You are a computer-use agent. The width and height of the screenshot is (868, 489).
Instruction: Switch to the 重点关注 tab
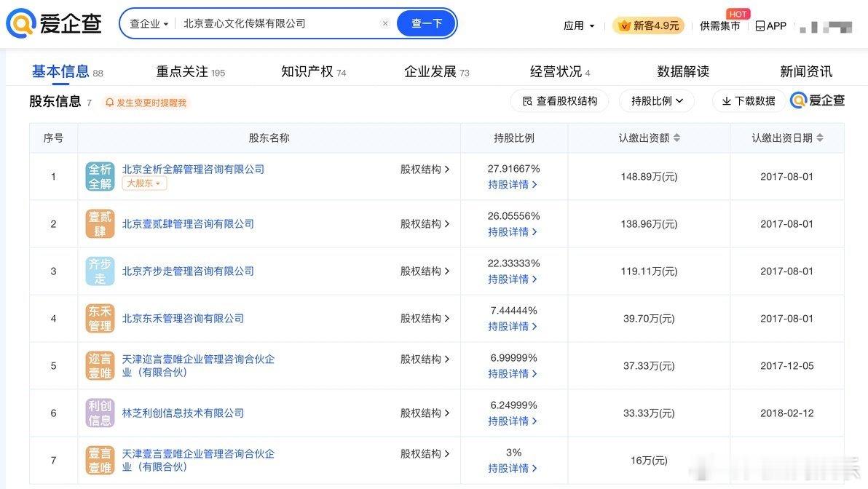click(x=191, y=71)
